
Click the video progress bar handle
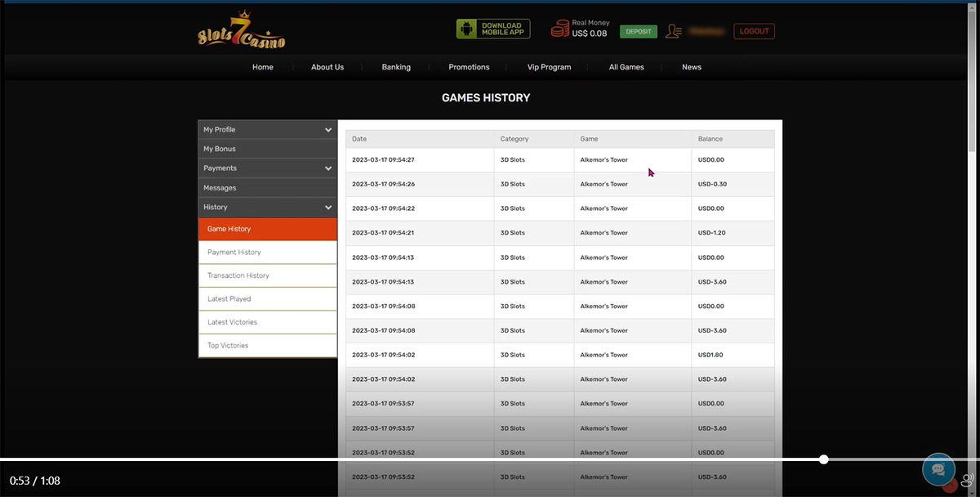pos(824,459)
